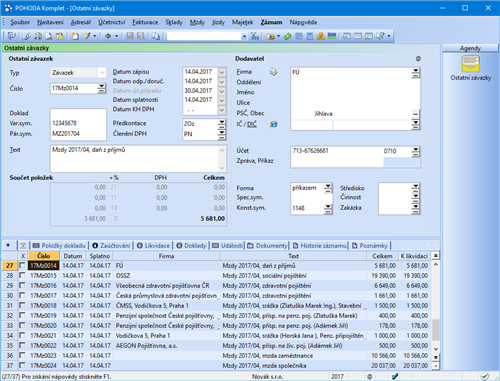The height and width of the screenshot is (381, 500).
Task: Click the print icon in the toolbar
Action: click(38, 36)
